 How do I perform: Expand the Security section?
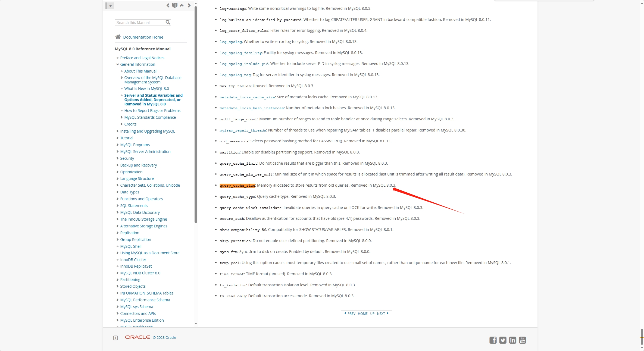tap(117, 158)
